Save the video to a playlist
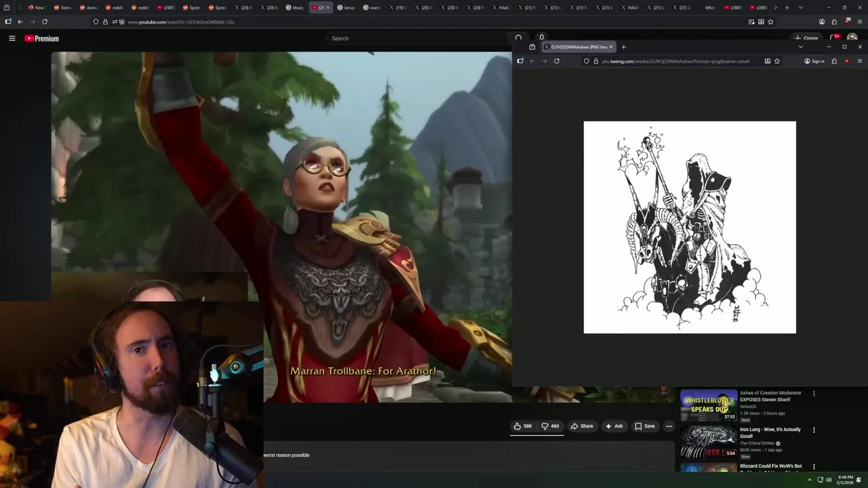868x488 pixels. [x=644, y=426]
